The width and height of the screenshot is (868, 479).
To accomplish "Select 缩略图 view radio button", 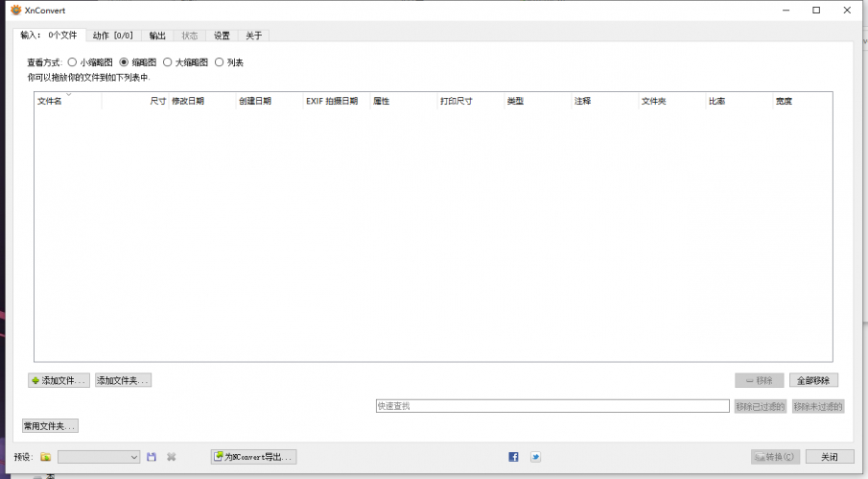I will [x=124, y=62].
